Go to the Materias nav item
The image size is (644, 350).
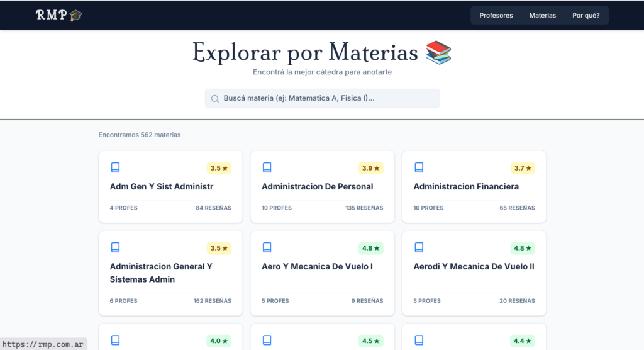[542, 16]
